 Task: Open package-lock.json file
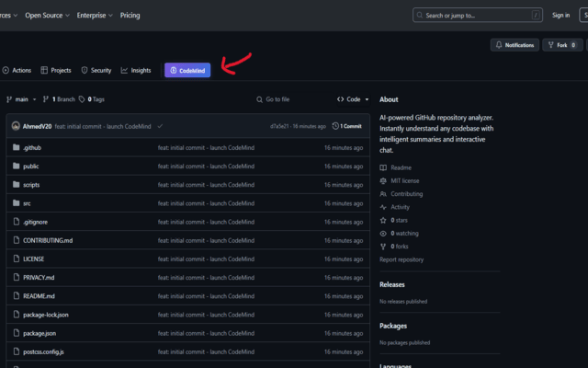pyautogui.click(x=46, y=315)
